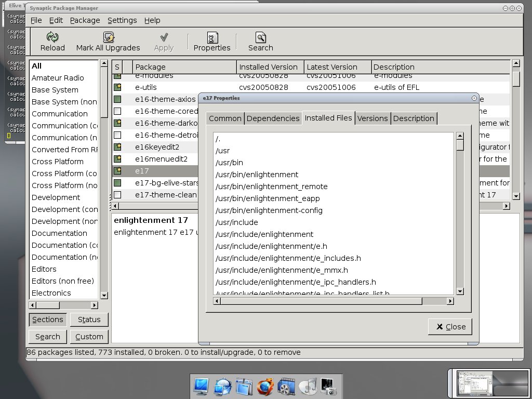Open the Edit menu
The image size is (532, 399).
(56, 20)
